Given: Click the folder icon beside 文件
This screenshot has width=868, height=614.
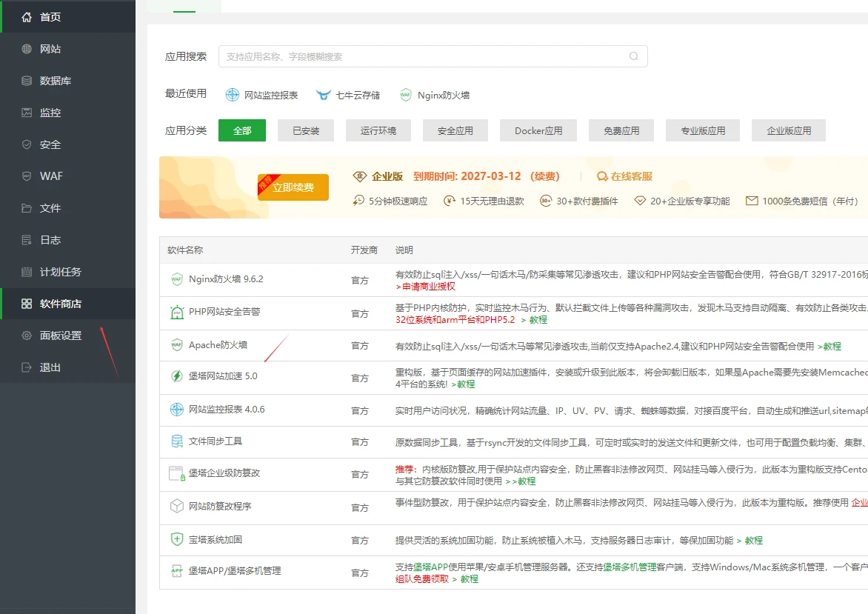Looking at the screenshot, I should point(26,208).
